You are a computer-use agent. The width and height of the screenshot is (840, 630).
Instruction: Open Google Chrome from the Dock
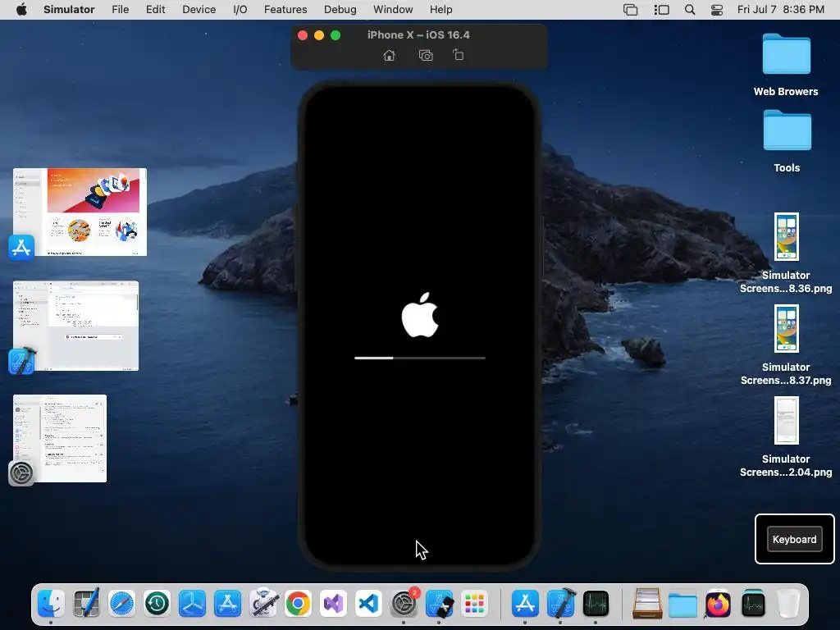point(298,604)
